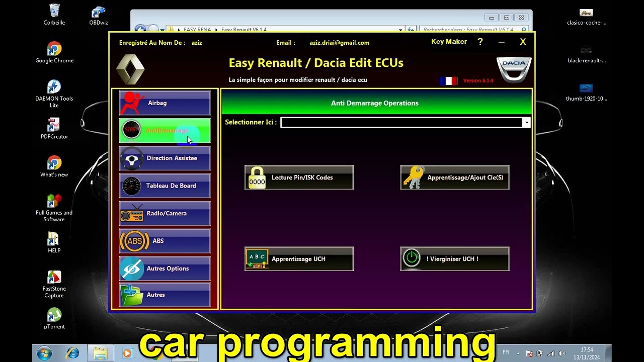Click inside the Selectionner Ici combo field

(401, 123)
